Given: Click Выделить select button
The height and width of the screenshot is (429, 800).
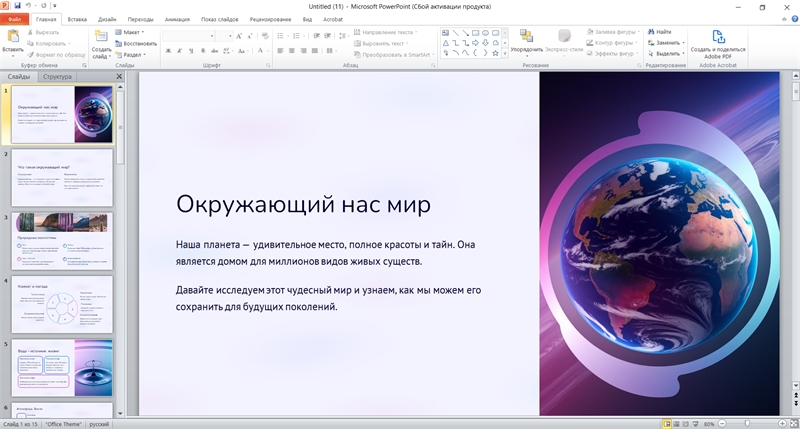Looking at the screenshot, I should coord(666,54).
